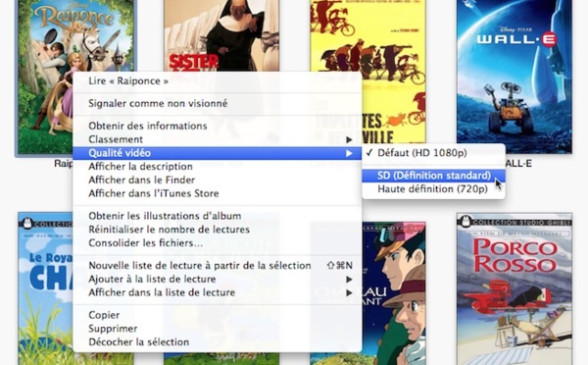Select Signaler comme non visionné
The image size is (588, 365).
218,103
